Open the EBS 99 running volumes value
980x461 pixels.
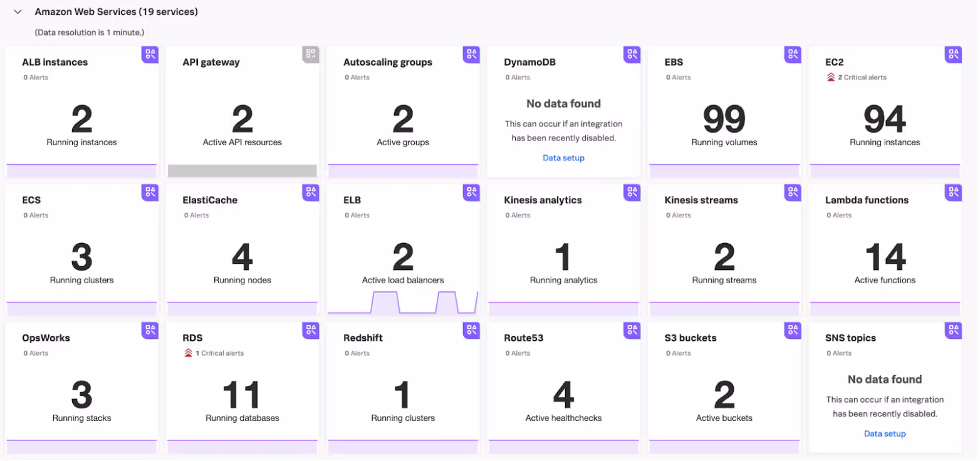(x=724, y=119)
